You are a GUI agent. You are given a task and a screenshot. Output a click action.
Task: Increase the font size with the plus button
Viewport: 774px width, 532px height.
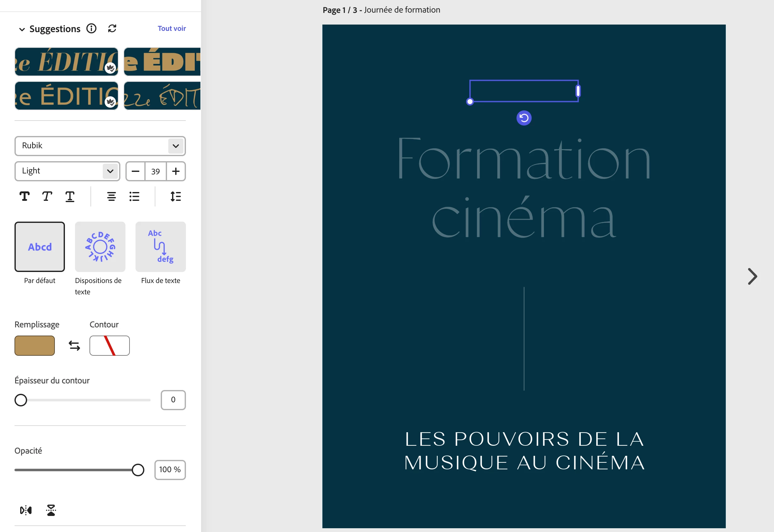pos(176,171)
